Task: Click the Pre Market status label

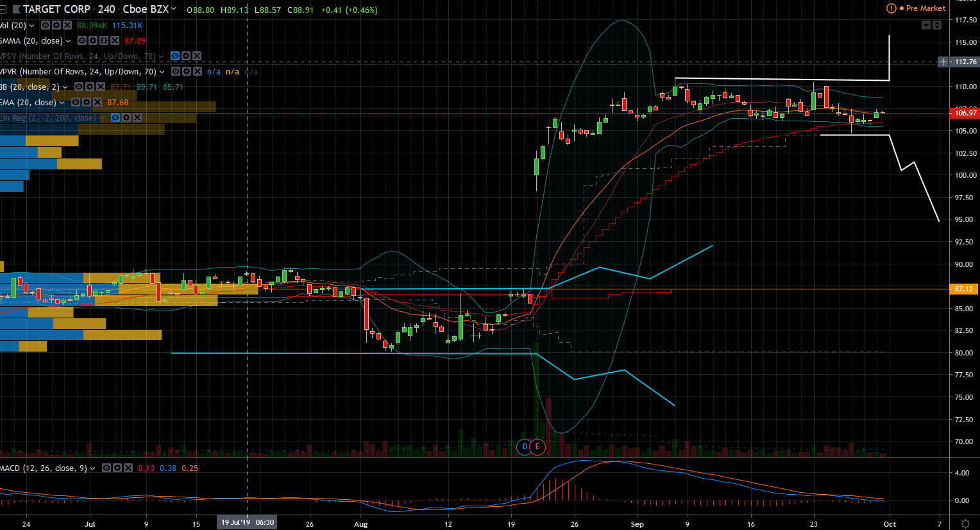Action: [925, 8]
